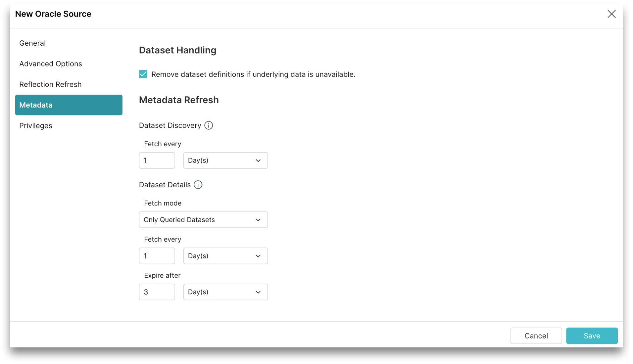The width and height of the screenshot is (633, 364).
Task: Select the Reflection Refresh section
Action: [50, 84]
